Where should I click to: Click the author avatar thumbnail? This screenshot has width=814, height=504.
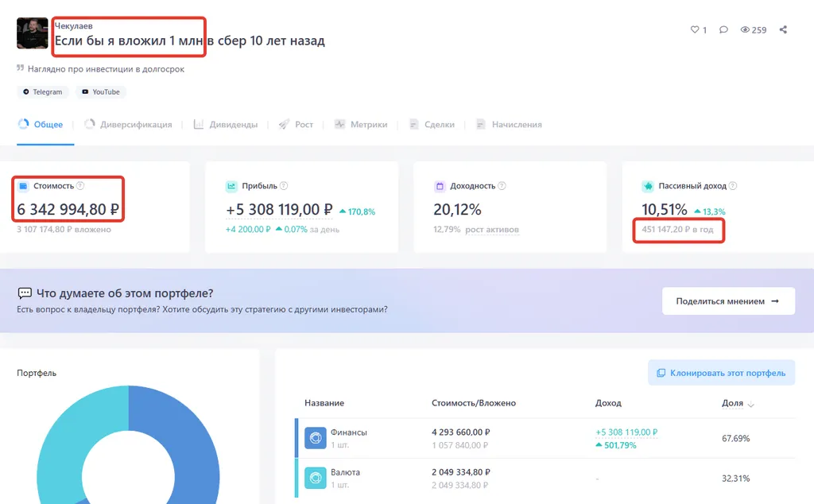(x=32, y=33)
